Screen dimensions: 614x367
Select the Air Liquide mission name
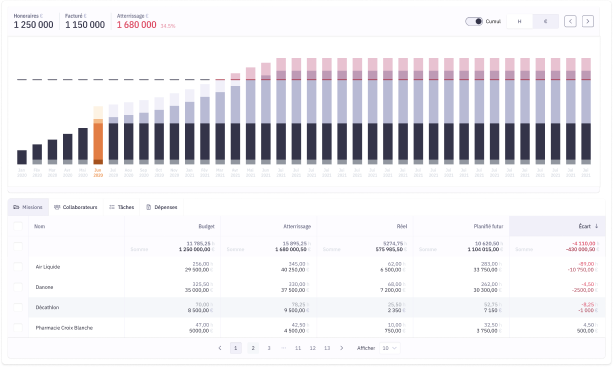click(48, 267)
